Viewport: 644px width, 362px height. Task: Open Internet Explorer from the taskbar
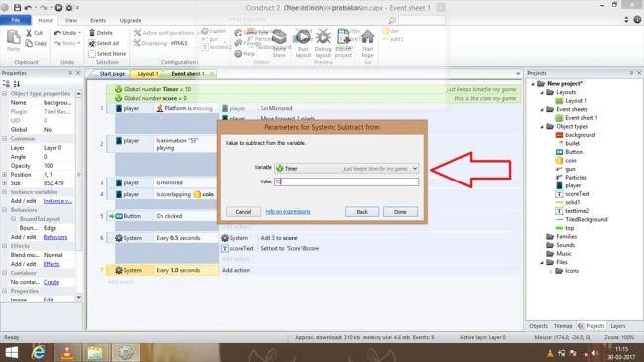tap(39, 352)
